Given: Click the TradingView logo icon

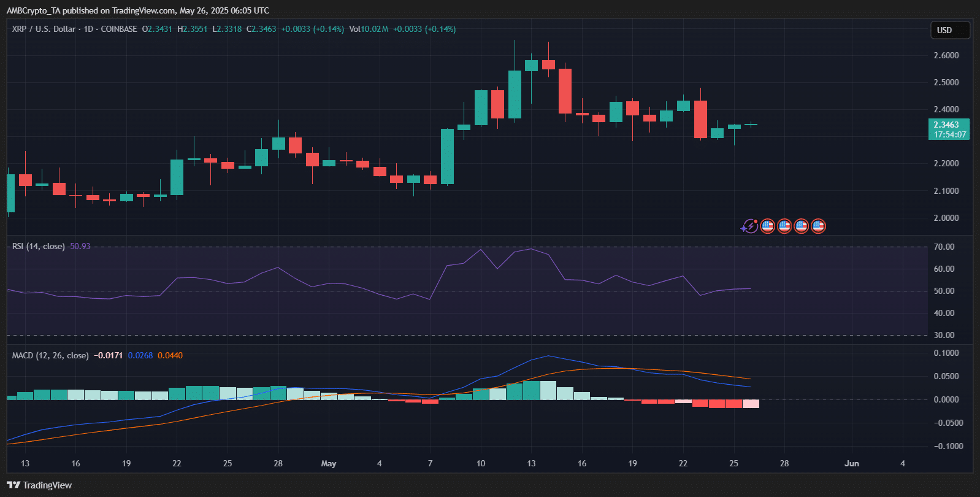Looking at the screenshot, I should click(x=13, y=485).
